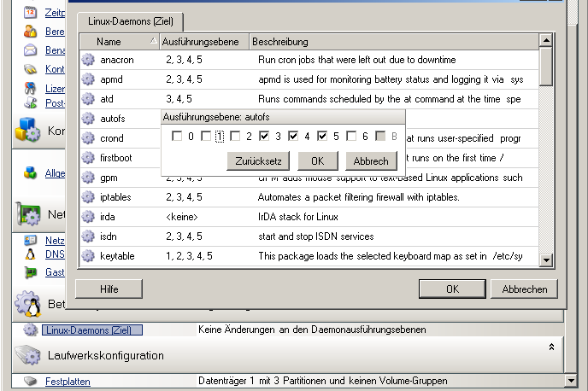Viewport: 588px width, 391px height.
Task: Click the dialog's main OK button
Action: point(452,289)
